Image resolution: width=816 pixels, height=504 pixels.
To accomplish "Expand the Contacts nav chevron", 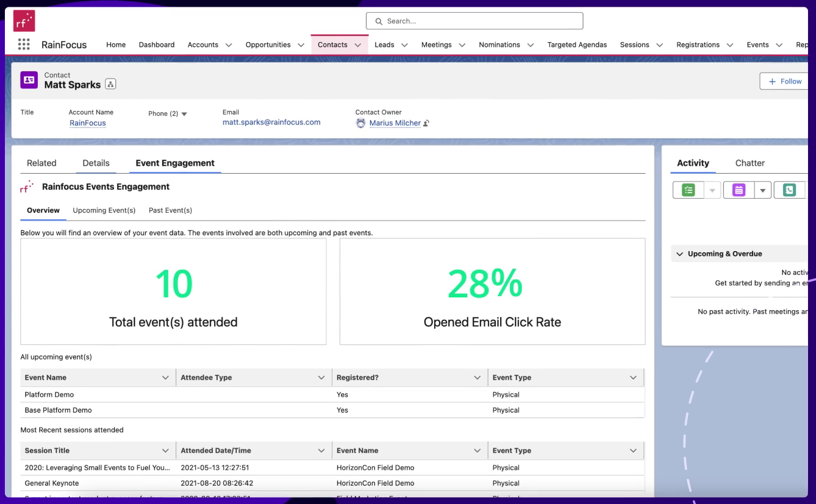I will (x=358, y=45).
